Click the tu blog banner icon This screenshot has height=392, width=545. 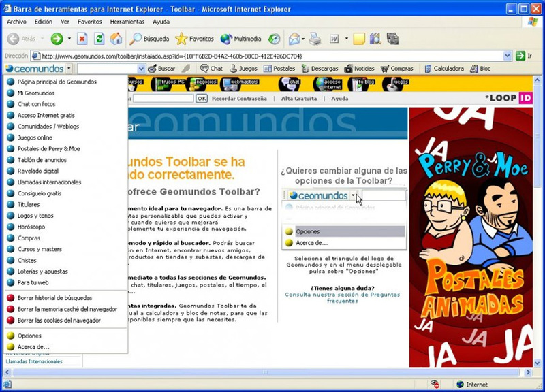click(x=361, y=84)
